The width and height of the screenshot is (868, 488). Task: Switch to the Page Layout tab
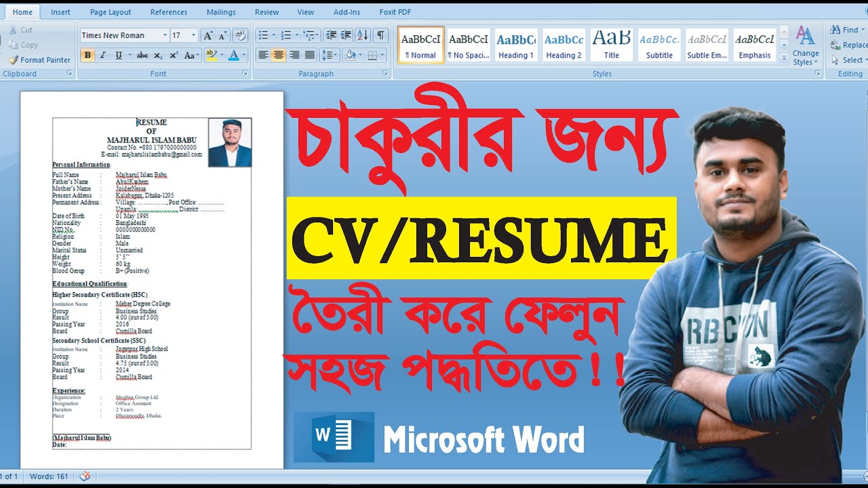pos(111,12)
